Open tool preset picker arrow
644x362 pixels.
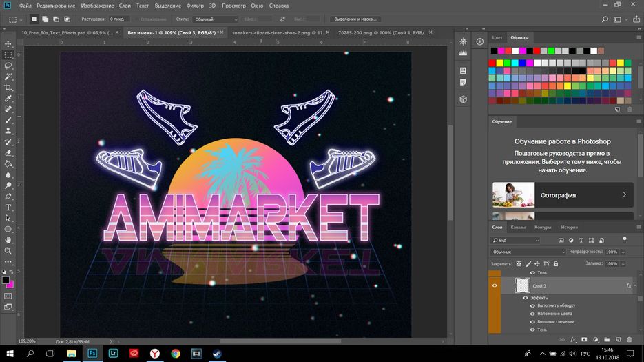click(21, 19)
